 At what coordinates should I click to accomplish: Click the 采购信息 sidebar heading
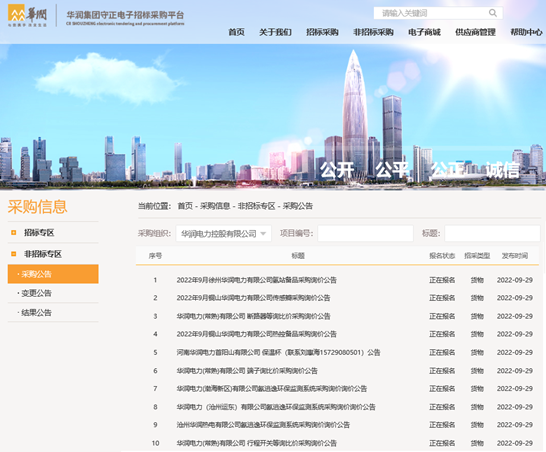coord(37,207)
